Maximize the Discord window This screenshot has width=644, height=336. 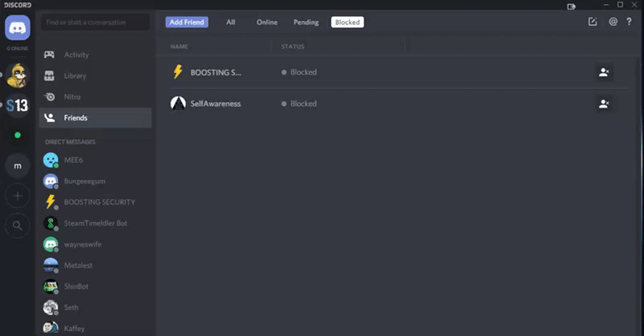pyautogui.click(x=620, y=5)
